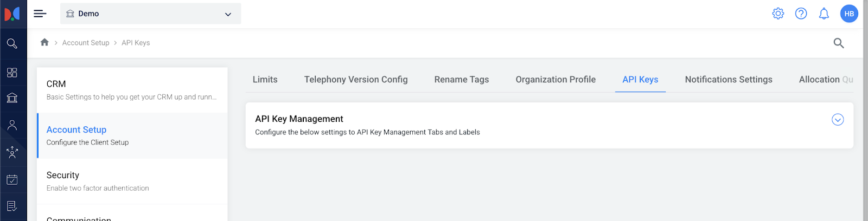Click the hamburger menu icon

(x=40, y=14)
